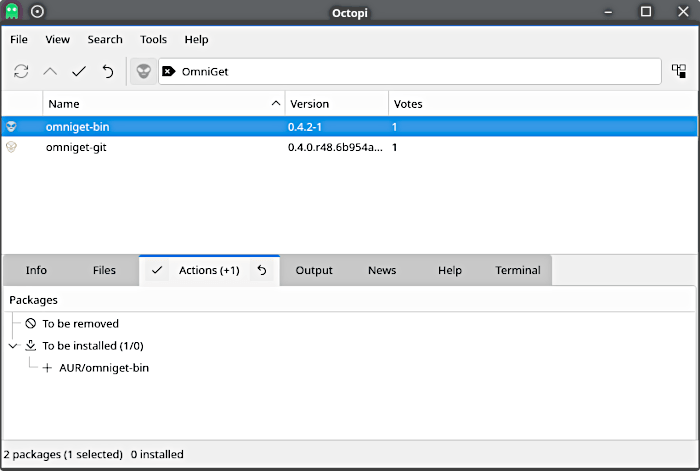
Task: Click the Name column sort arrow
Action: click(276, 103)
